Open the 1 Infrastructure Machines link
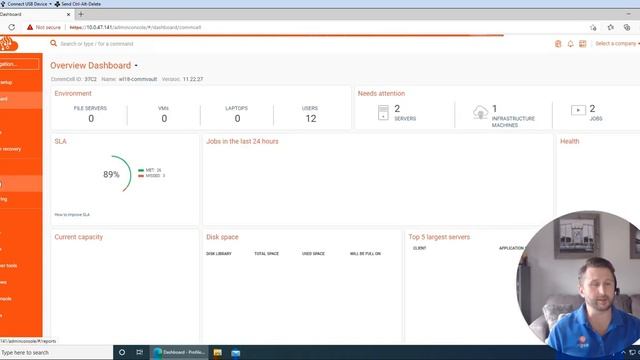The width and height of the screenshot is (640, 360). click(513, 116)
